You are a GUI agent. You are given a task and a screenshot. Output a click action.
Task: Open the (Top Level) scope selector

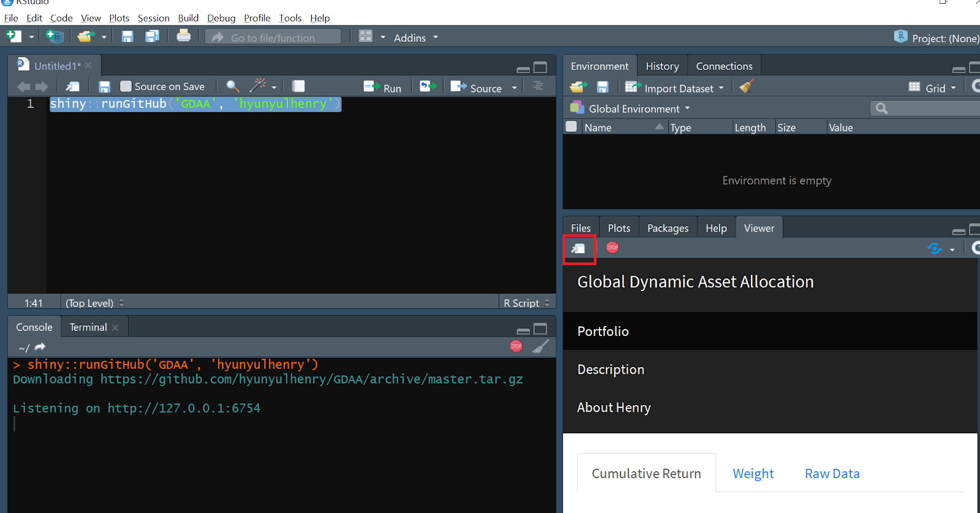pos(95,303)
